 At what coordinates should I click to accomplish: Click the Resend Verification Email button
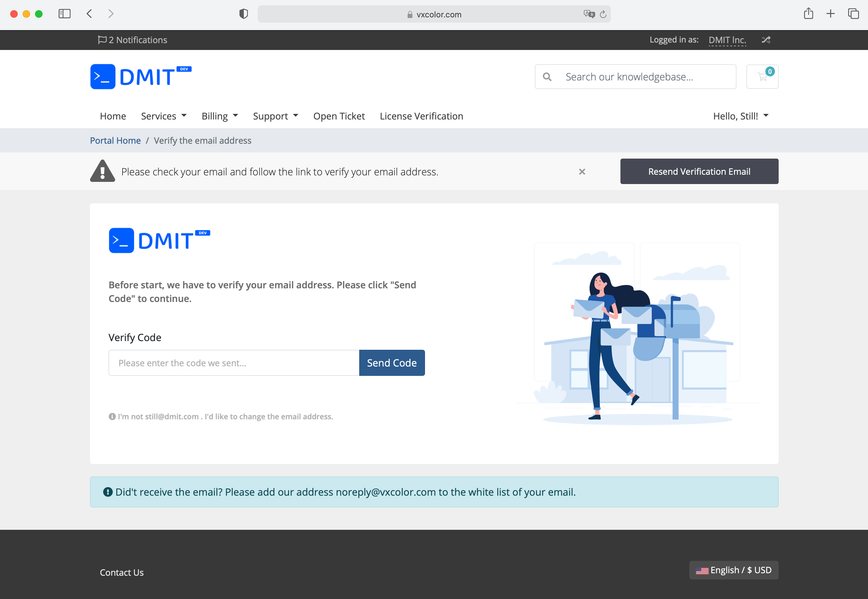pyautogui.click(x=699, y=171)
